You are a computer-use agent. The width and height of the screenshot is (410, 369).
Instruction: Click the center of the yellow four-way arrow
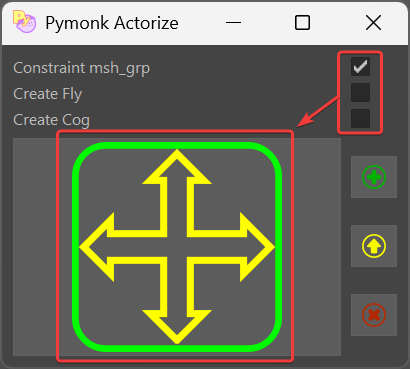[177, 247]
